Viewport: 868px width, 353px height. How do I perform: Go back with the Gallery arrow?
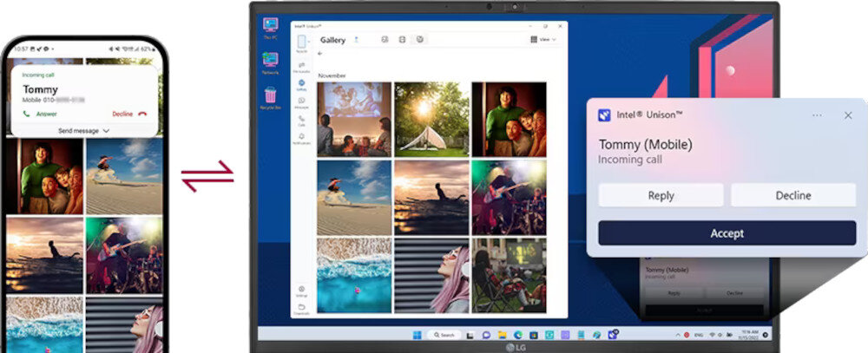320,54
